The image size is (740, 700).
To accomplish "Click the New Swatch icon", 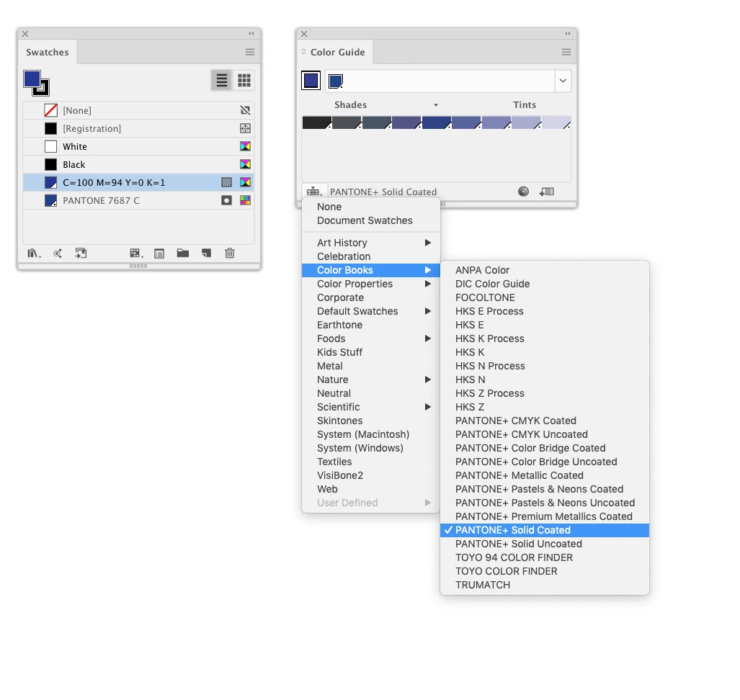I will point(206,253).
